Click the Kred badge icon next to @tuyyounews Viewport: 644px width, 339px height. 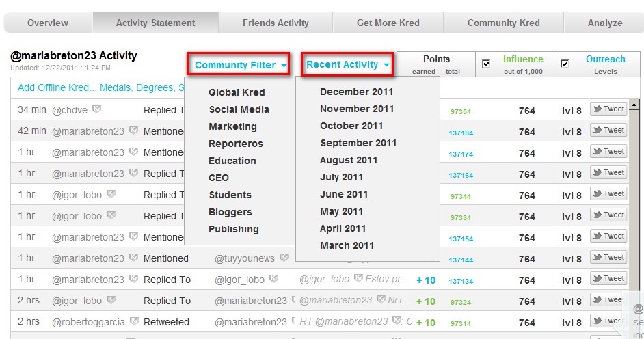(284, 258)
